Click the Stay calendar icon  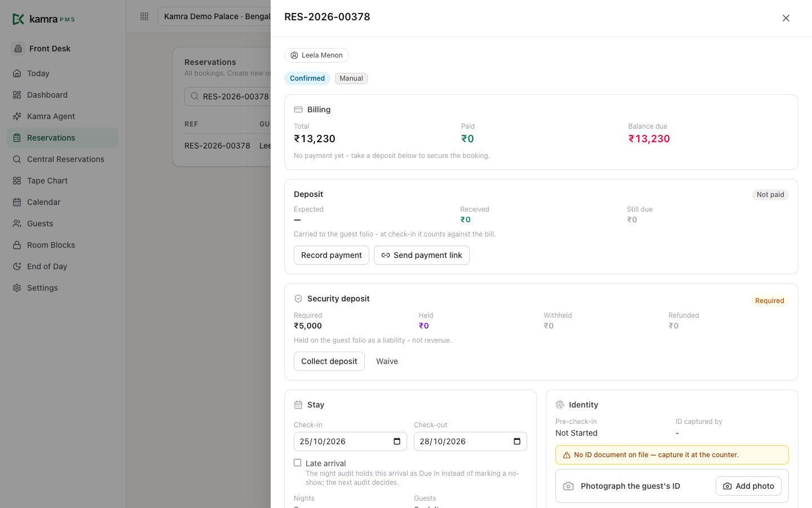click(x=298, y=405)
